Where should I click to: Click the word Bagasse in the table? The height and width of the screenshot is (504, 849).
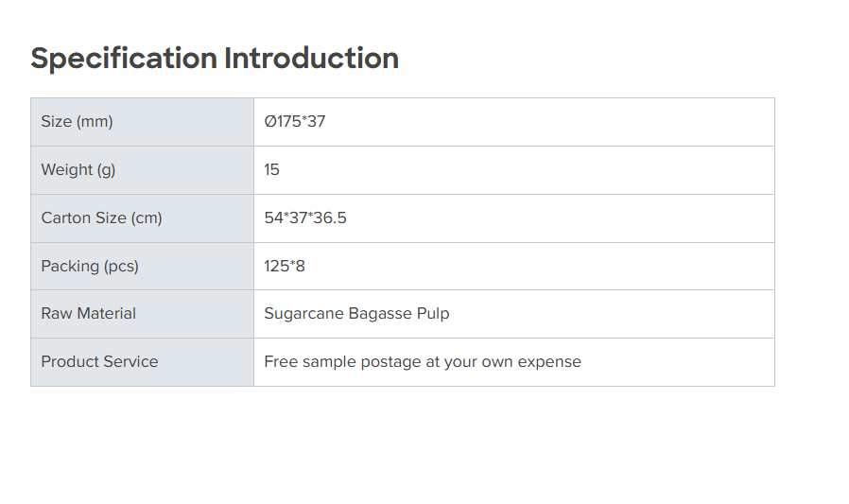click(380, 314)
